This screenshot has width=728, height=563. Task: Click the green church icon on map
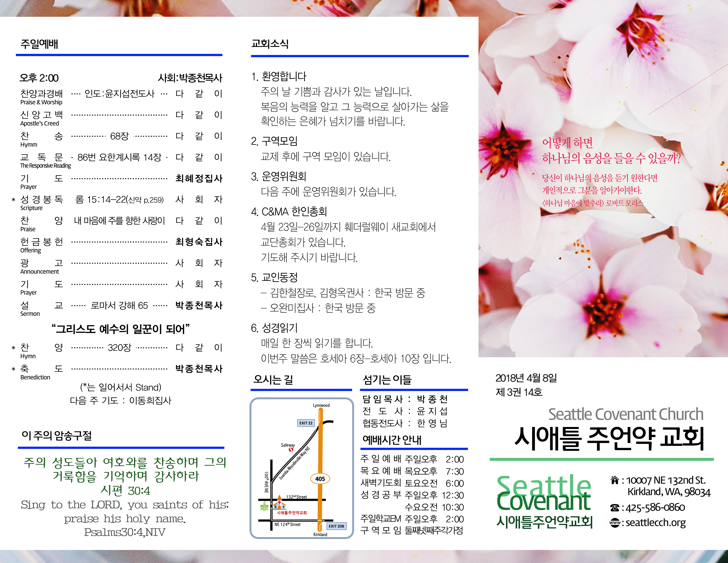pos(264,506)
